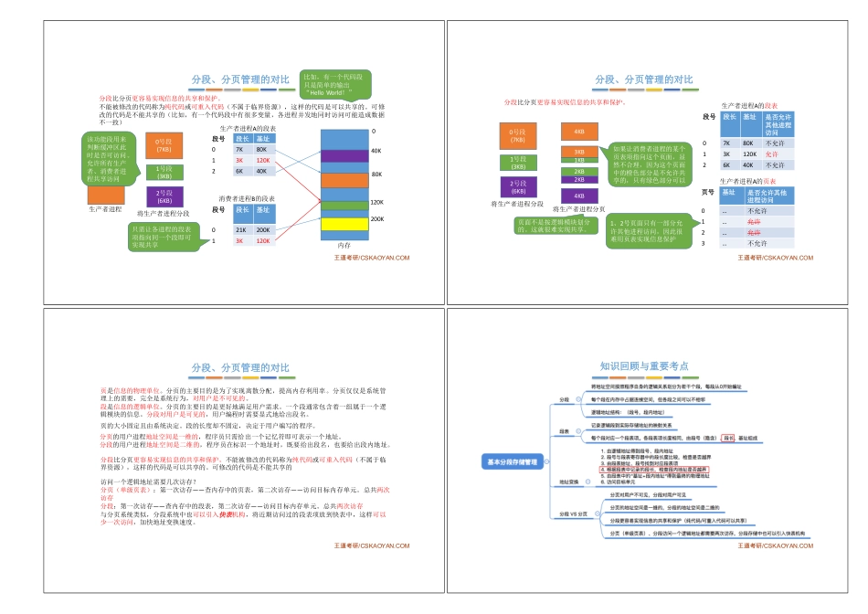Collapse the 分段 branch node
The image size is (868, 614).
coord(579,399)
